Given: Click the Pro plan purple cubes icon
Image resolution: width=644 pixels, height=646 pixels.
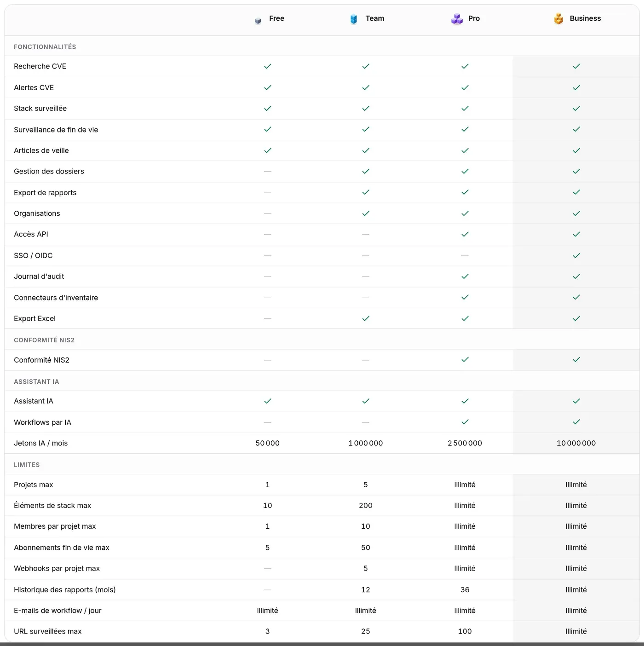Looking at the screenshot, I should [x=457, y=19].
